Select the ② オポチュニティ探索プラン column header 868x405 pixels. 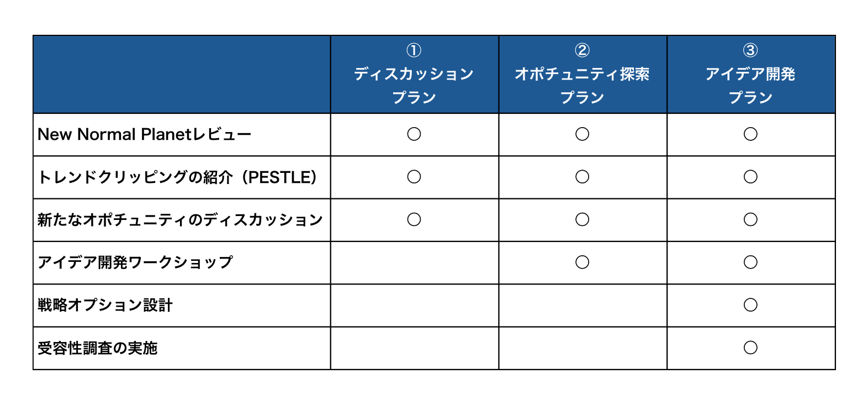[x=583, y=75]
